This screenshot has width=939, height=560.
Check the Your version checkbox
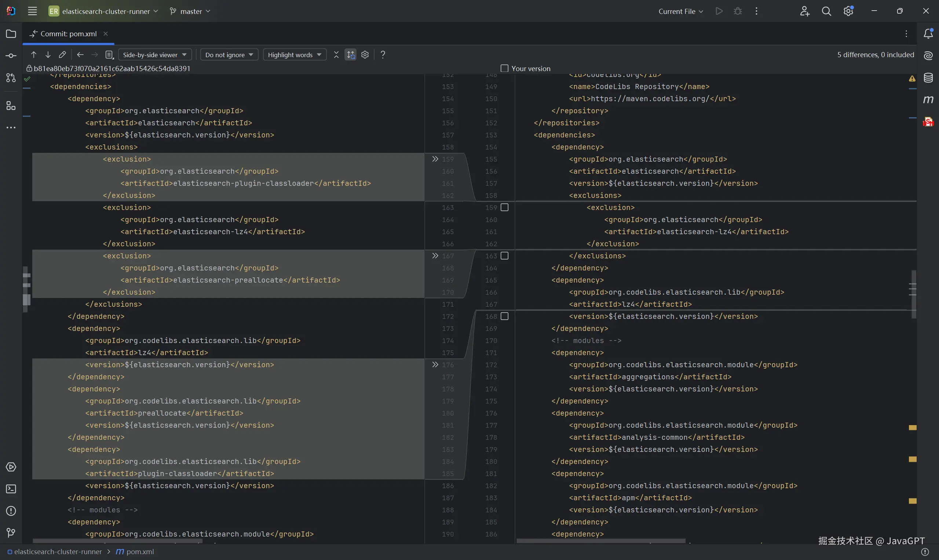[x=504, y=68]
